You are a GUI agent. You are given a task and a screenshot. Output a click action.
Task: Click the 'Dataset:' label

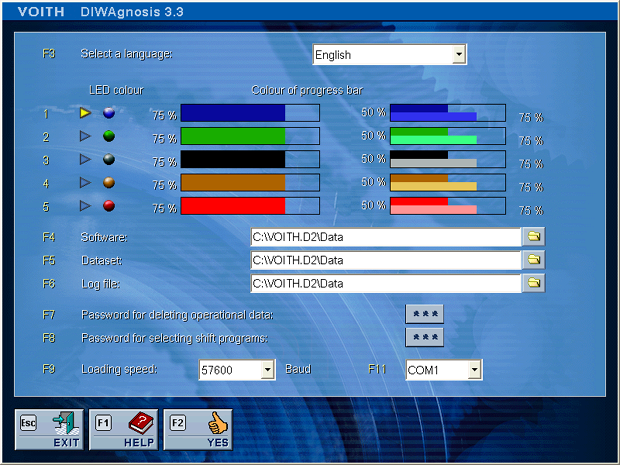point(102,260)
